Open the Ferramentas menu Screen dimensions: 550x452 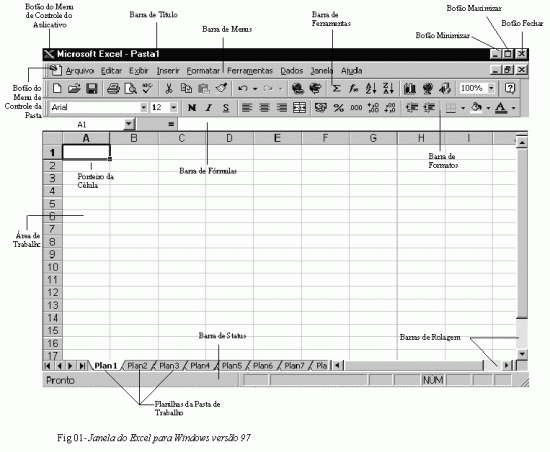point(250,71)
